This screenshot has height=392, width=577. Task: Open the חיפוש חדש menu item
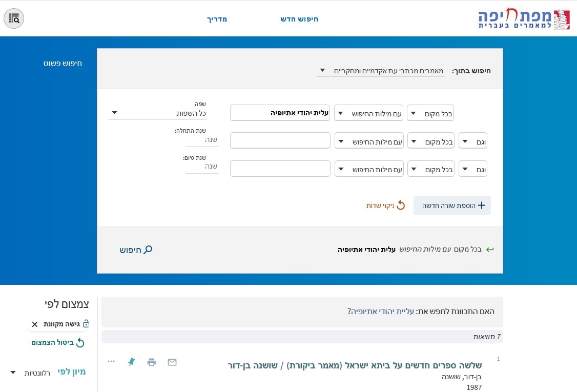coord(299,19)
